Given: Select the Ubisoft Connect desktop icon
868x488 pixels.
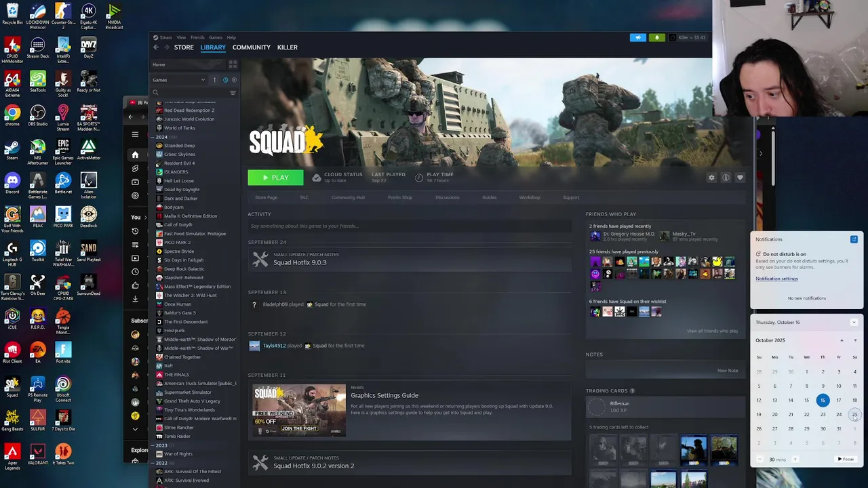Looking at the screenshot, I should (63, 388).
